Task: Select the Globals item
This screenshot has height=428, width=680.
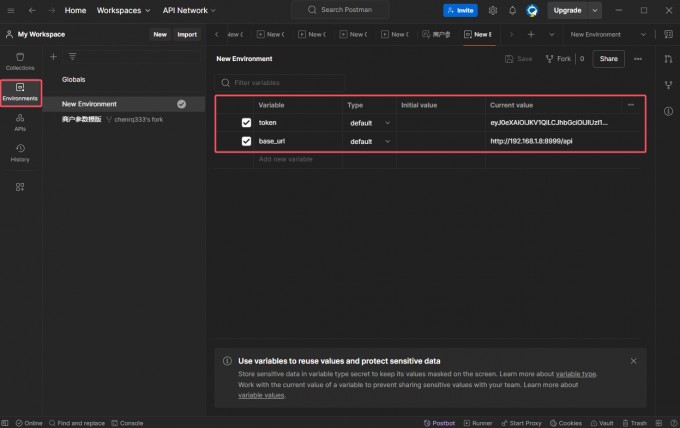Action: [x=73, y=79]
